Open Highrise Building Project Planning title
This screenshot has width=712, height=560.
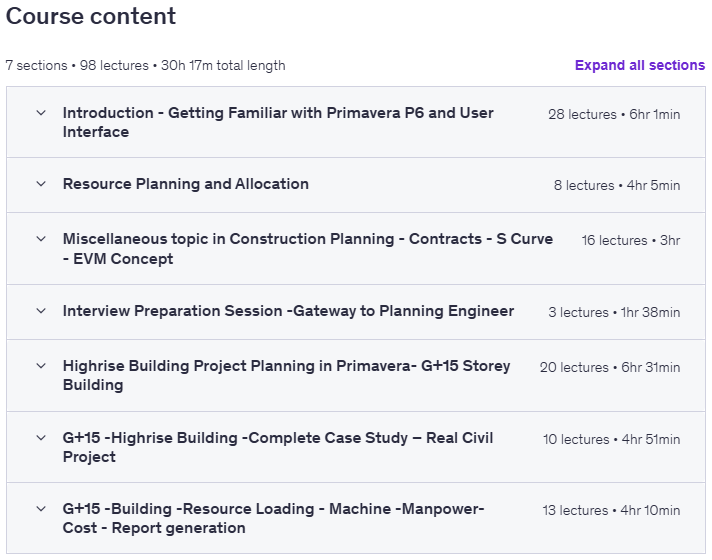[287, 375]
